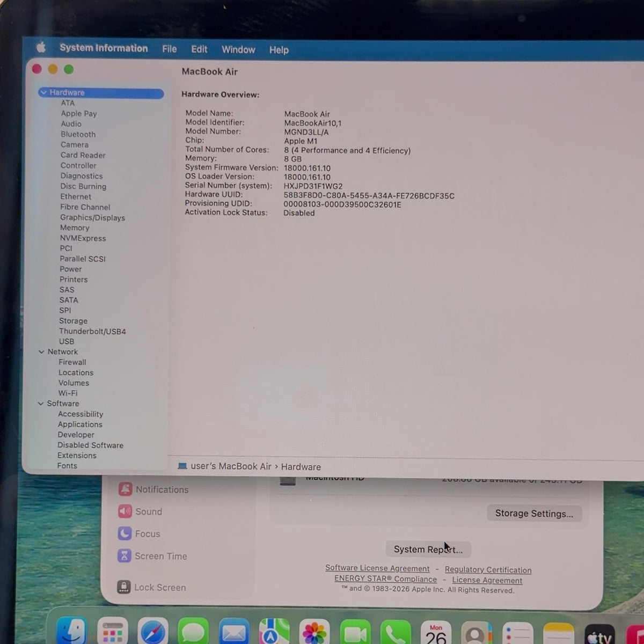Click the Sound speaker icon in System Settings
Screen dimensions: 644x644
(125, 511)
